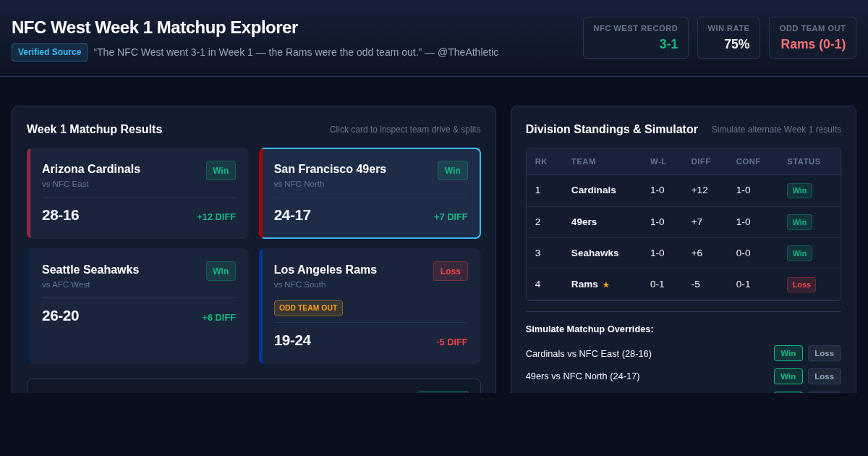Select the San Francisco 49ers card
868x456 pixels.
370,193
